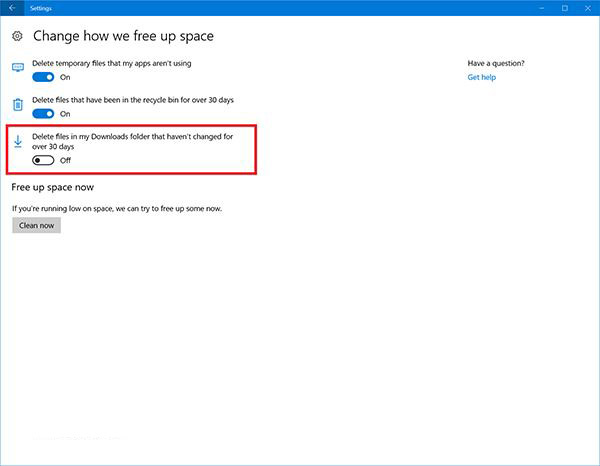Disable the recycle bin cleanup toggle
Image resolution: width=600 pixels, height=466 pixels.
coord(43,114)
